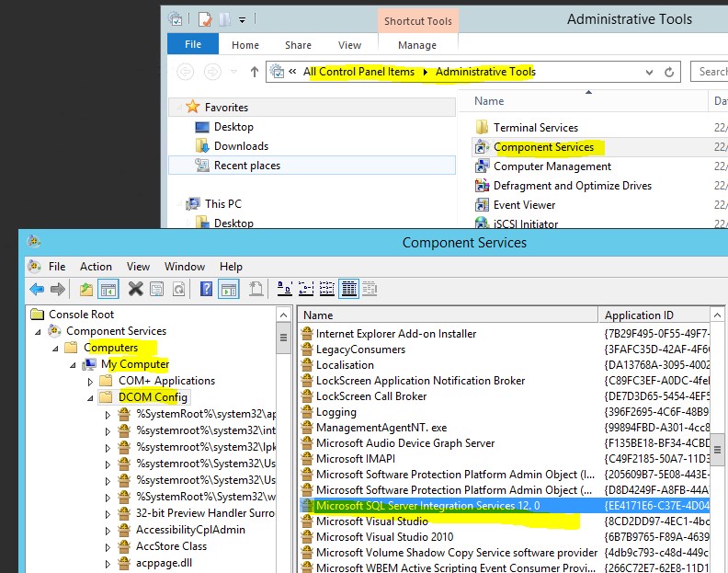Viewport: 728px width, 573px height.
Task: Open recent locations dropdown arrow
Action: 233,72
